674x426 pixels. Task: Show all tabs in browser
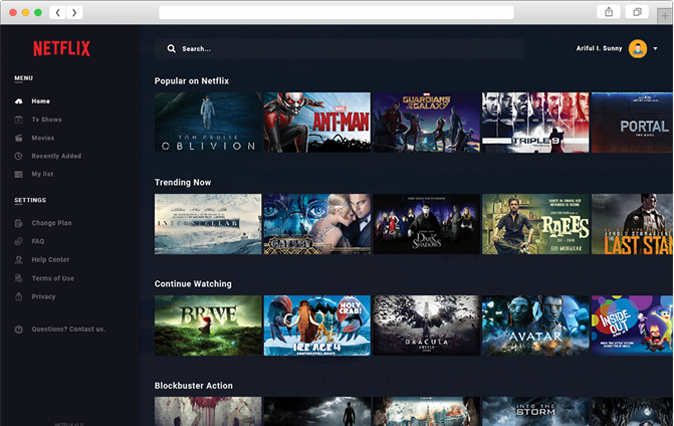coord(637,12)
